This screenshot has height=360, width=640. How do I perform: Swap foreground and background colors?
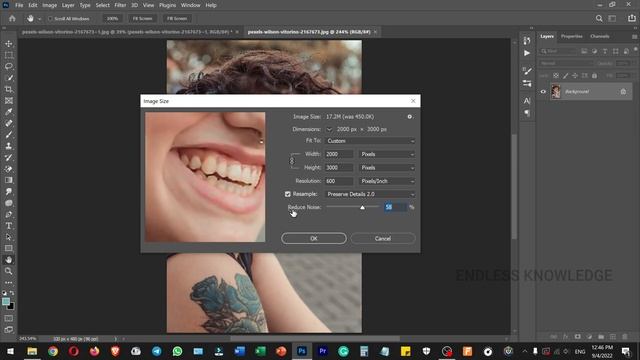12,293
